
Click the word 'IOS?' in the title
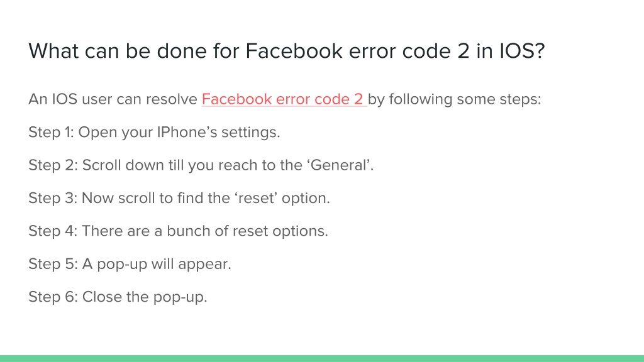(x=522, y=52)
